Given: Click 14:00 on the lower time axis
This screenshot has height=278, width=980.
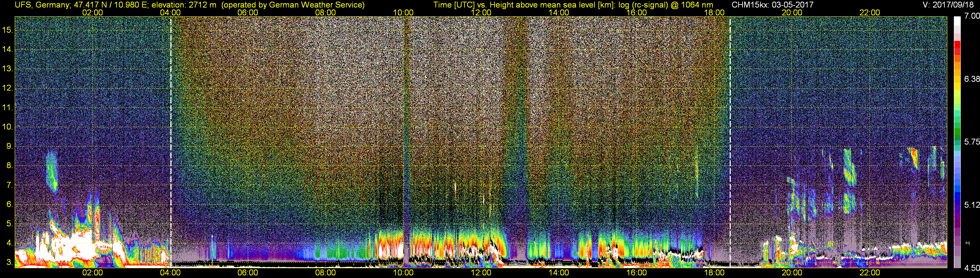Looking at the screenshot, I should (x=559, y=273).
